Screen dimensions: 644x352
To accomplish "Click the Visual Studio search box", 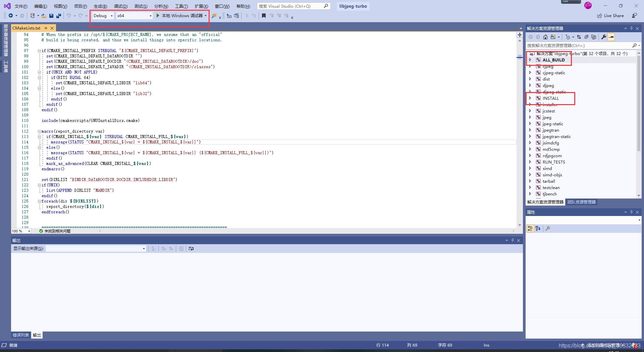I will [x=293, y=6].
